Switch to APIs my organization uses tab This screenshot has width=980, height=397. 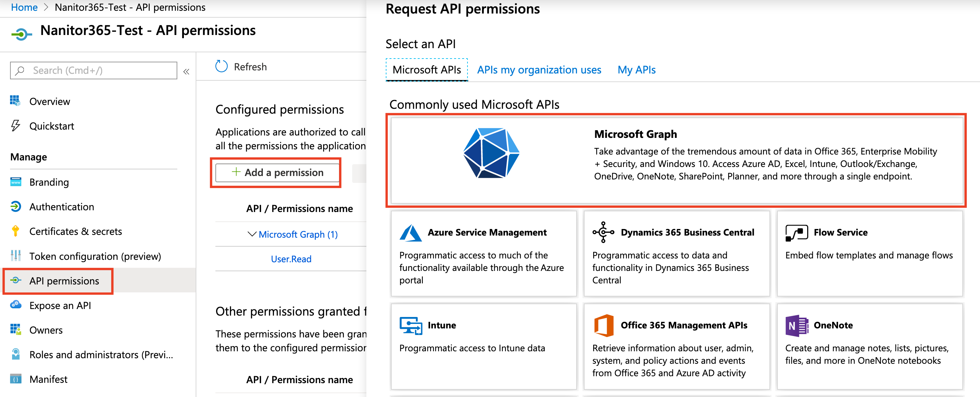(x=539, y=70)
